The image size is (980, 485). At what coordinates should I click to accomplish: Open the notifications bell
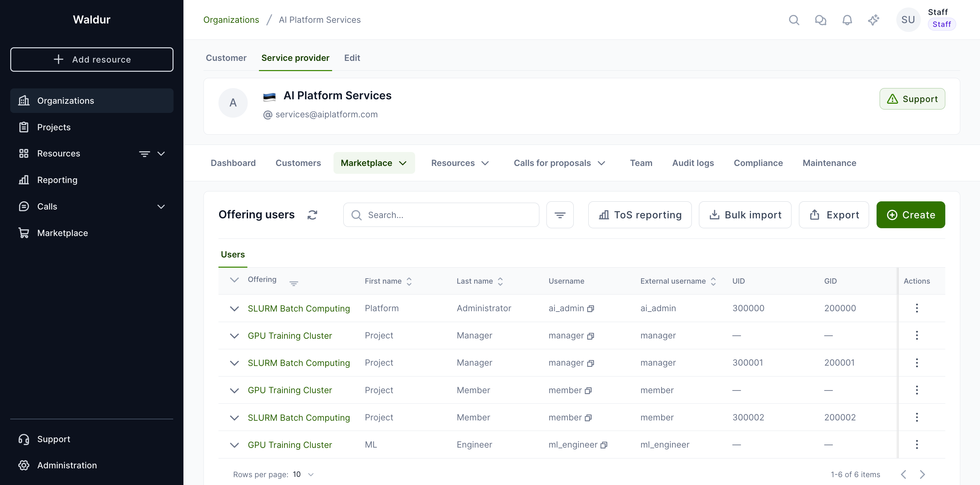pyautogui.click(x=847, y=20)
